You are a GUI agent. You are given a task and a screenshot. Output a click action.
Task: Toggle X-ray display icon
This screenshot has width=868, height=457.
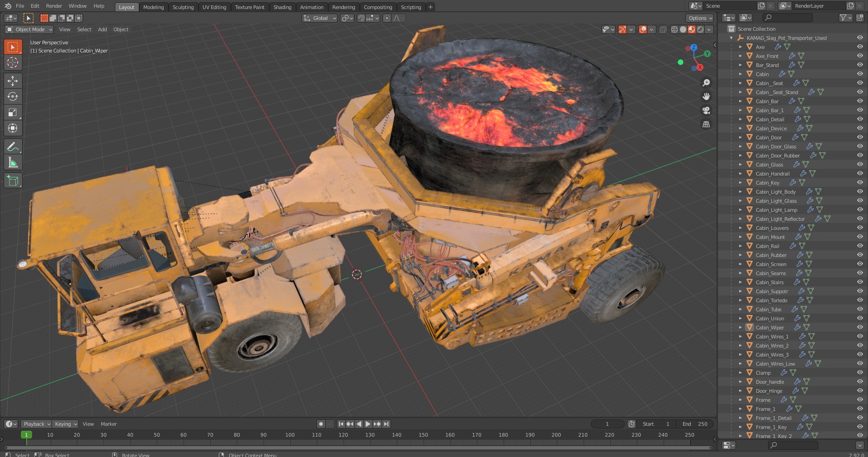click(x=663, y=29)
